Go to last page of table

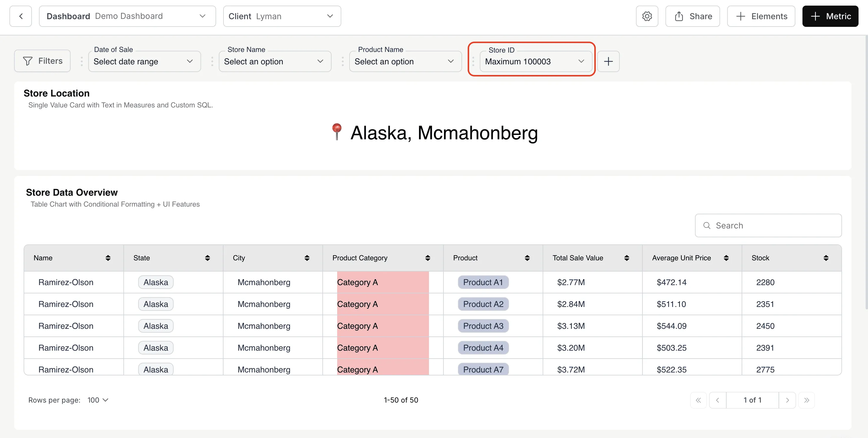tap(807, 400)
